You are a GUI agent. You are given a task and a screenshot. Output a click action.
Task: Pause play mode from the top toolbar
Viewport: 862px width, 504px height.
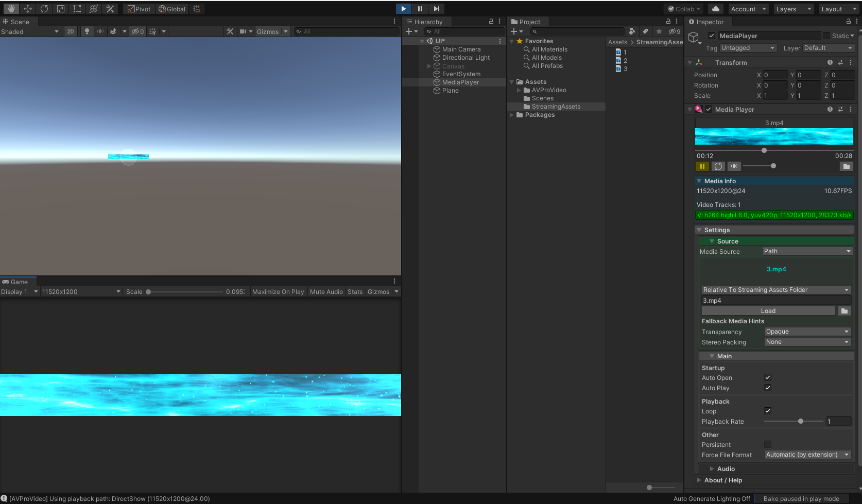pos(420,8)
